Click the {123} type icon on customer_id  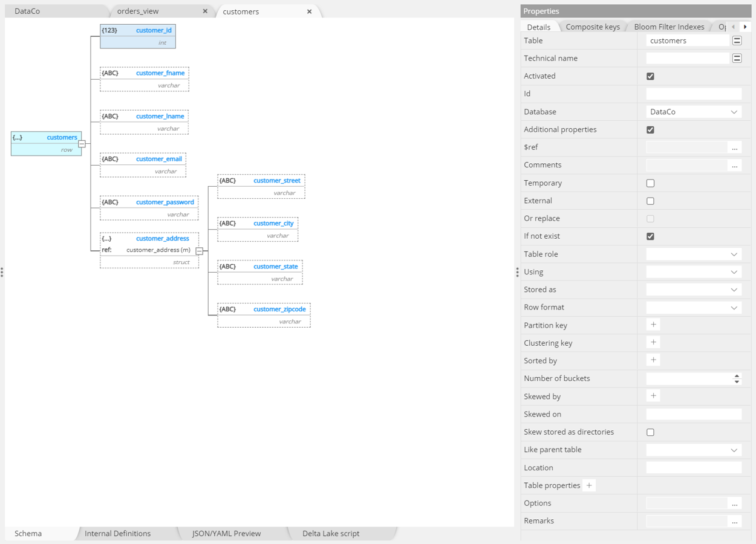(x=109, y=30)
